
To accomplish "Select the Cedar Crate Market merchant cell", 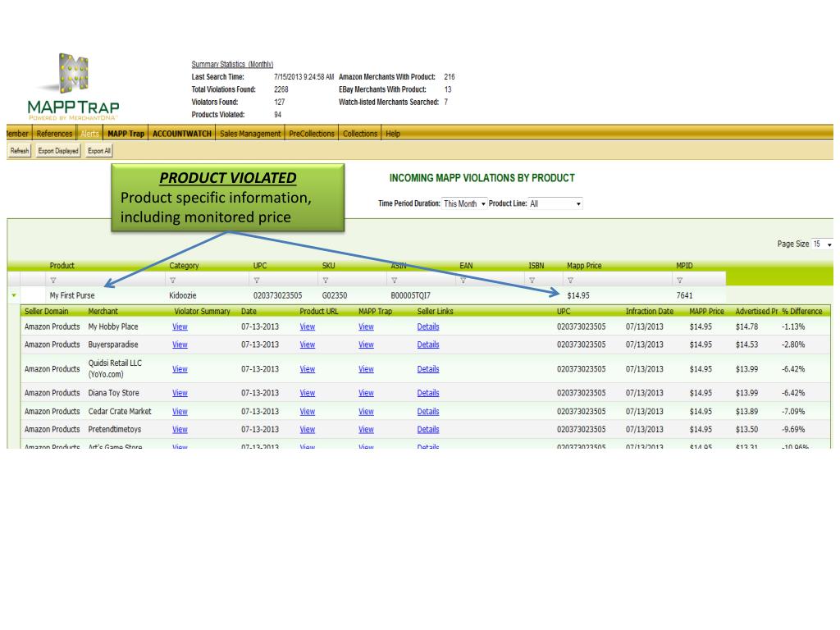I will click(x=120, y=412).
